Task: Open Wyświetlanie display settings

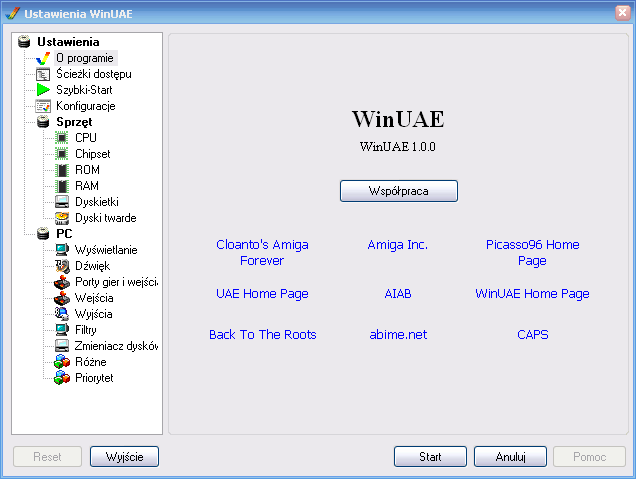Action: pos(106,250)
